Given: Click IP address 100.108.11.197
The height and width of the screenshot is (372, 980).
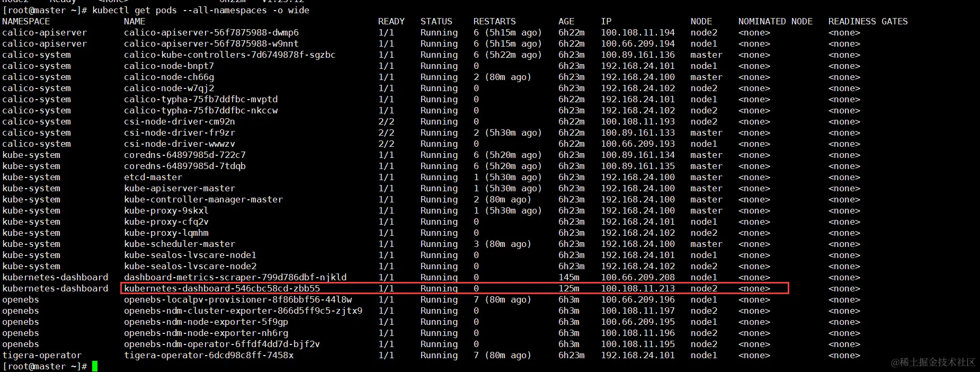Looking at the screenshot, I should (x=638, y=311).
